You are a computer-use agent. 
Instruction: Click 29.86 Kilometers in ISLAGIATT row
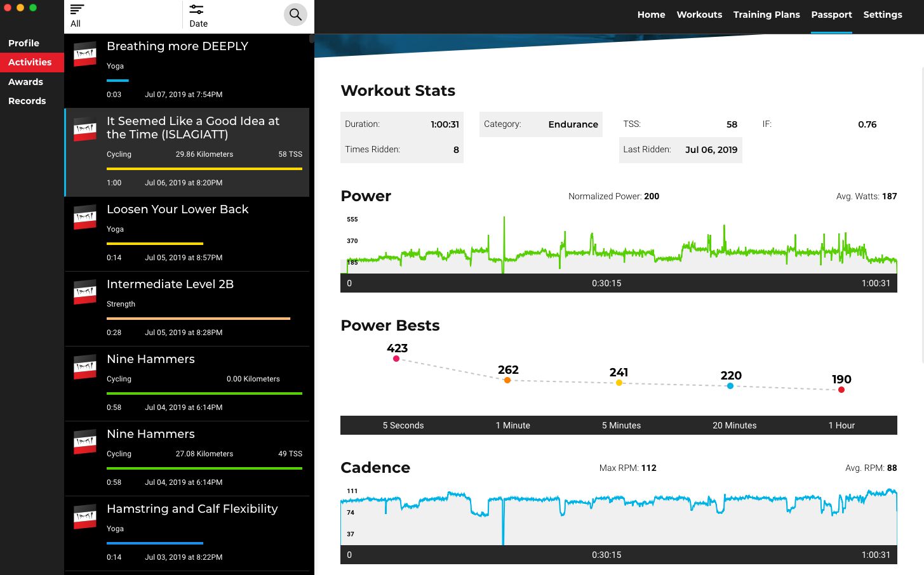(204, 154)
